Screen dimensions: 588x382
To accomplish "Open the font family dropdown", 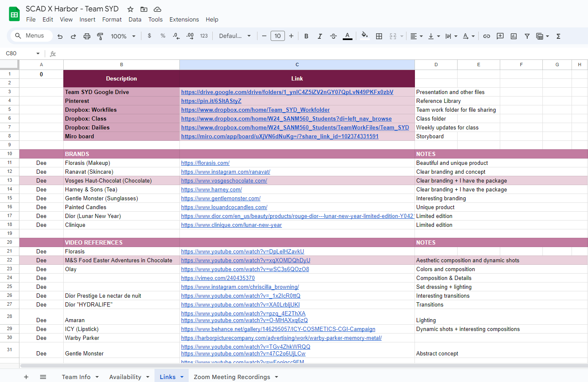I will point(235,36).
